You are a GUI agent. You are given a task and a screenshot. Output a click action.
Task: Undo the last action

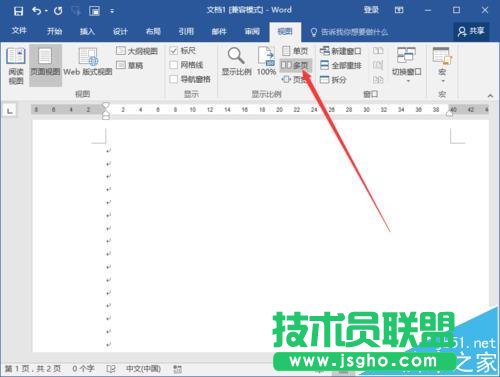[x=36, y=11]
